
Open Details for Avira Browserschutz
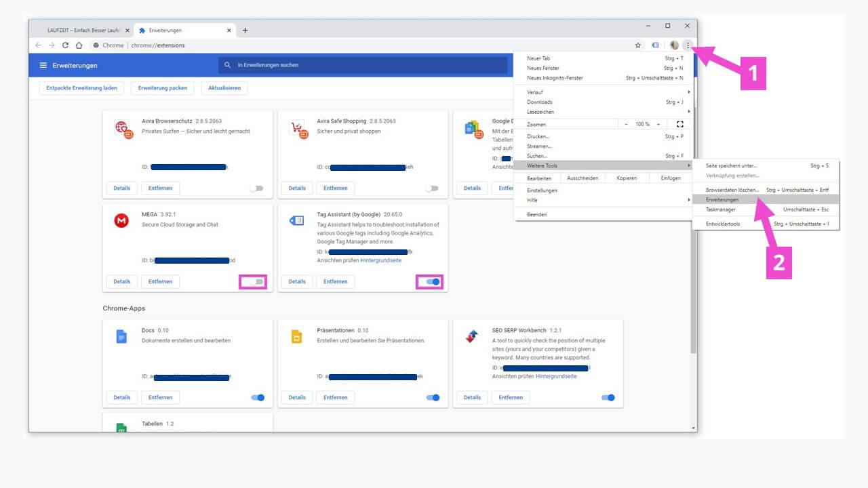tap(122, 188)
